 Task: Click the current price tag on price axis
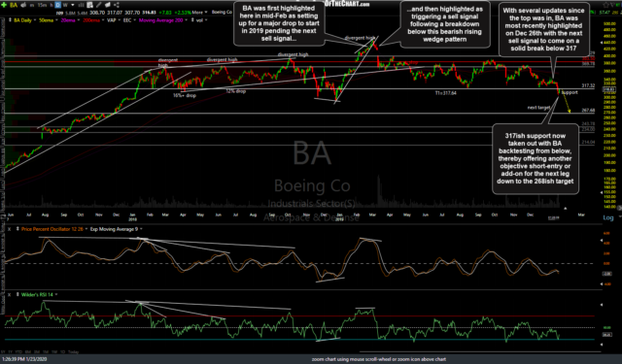pos(608,89)
